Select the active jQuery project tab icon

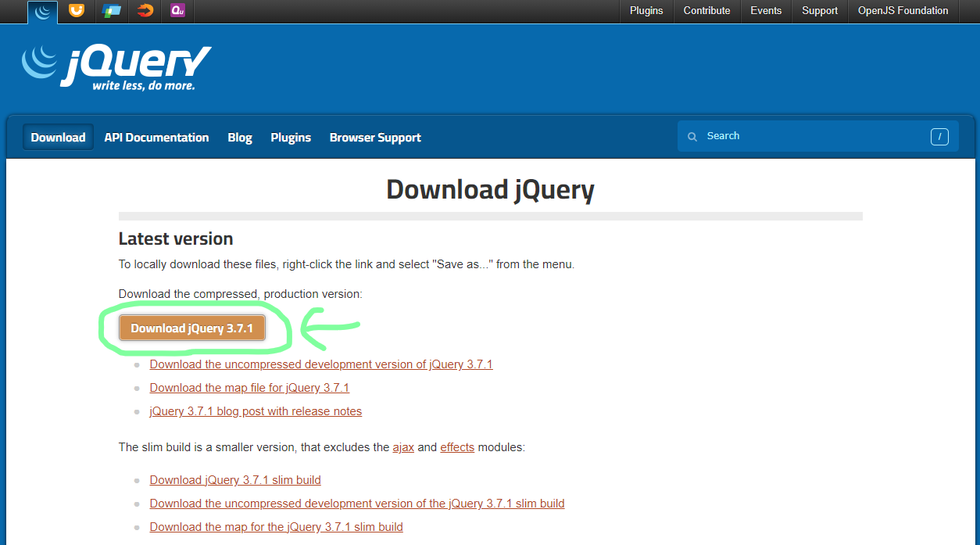pos(43,12)
